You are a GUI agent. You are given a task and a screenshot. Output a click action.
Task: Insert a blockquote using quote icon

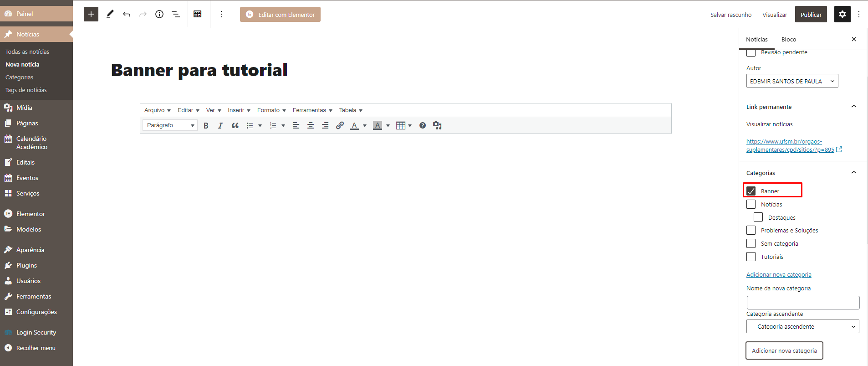[x=235, y=125]
